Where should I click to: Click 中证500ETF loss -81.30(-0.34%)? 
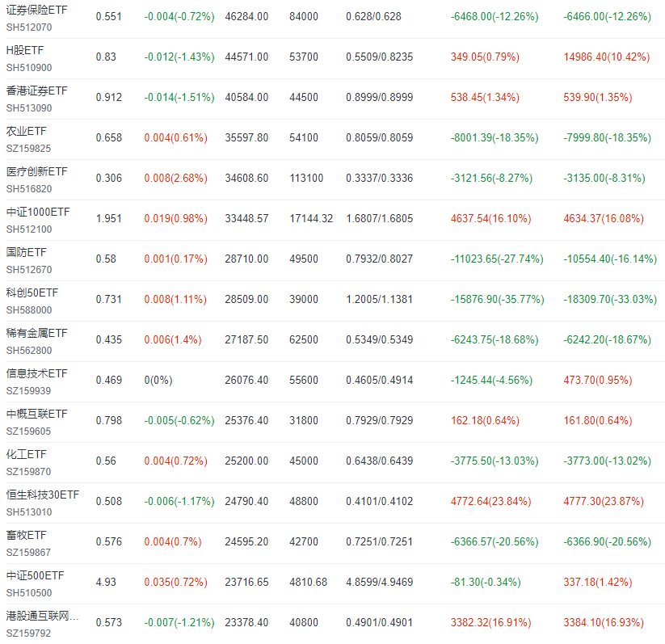pyautogui.click(x=486, y=582)
